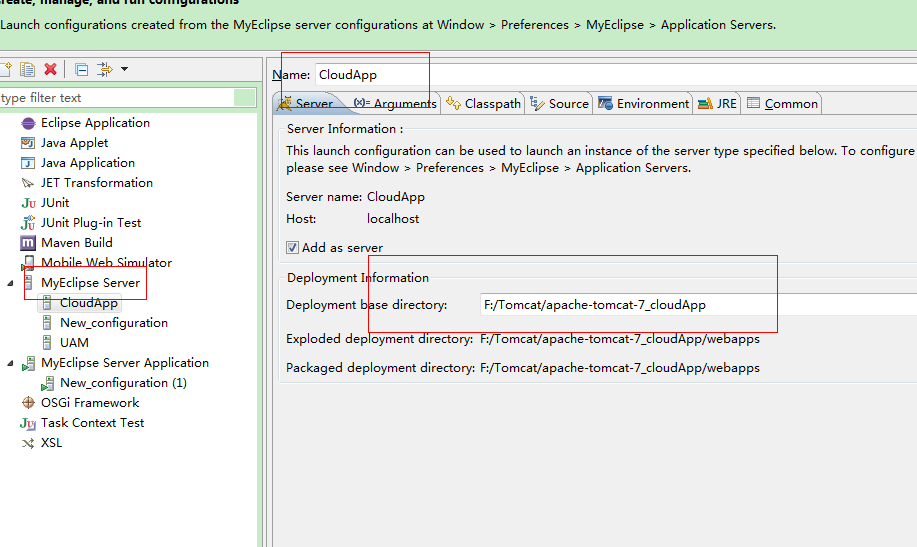Viewport: 917px width, 547px height.
Task: Toggle the Add as server checkbox
Action: (x=292, y=247)
